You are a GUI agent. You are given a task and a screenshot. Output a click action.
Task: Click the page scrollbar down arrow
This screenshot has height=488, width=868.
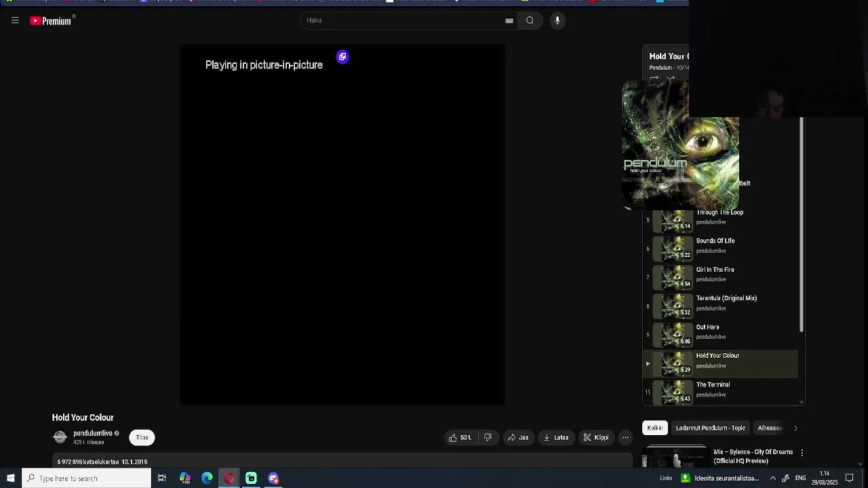pos(861,464)
